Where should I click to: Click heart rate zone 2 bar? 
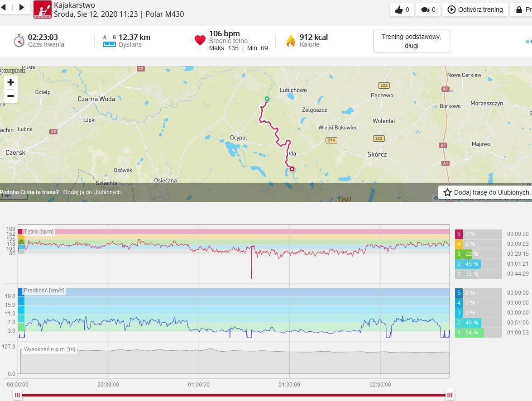(x=478, y=264)
